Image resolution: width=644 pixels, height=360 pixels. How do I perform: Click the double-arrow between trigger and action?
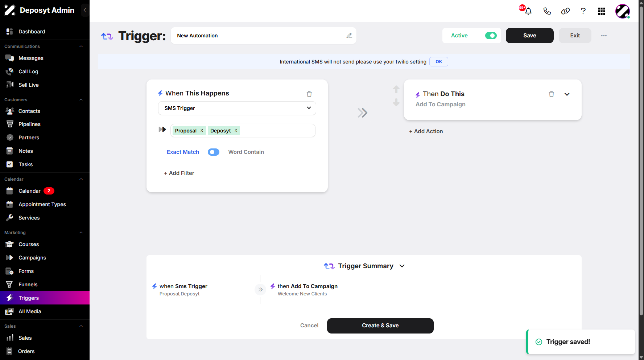[x=363, y=113]
